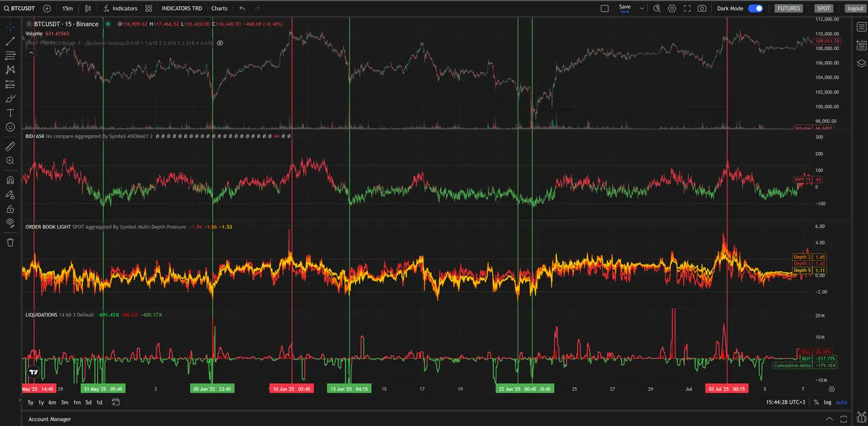Select the 1y time range
This screenshot has width=868, height=426.
click(x=42, y=402)
